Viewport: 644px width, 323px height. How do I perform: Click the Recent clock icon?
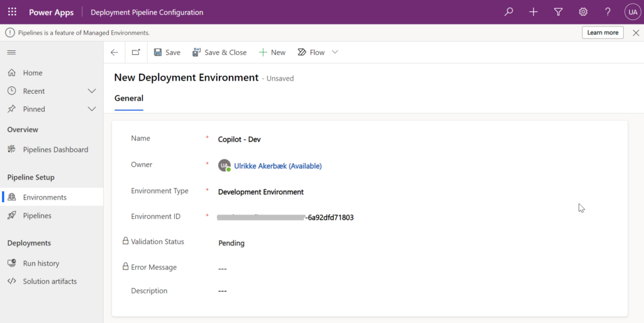click(x=11, y=91)
